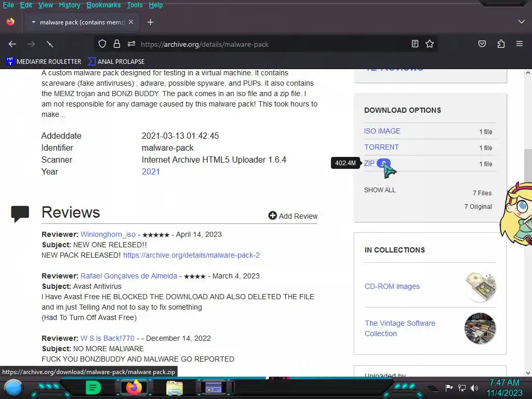
Task: Open The Vintage Software Collection
Action: coord(400,328)
